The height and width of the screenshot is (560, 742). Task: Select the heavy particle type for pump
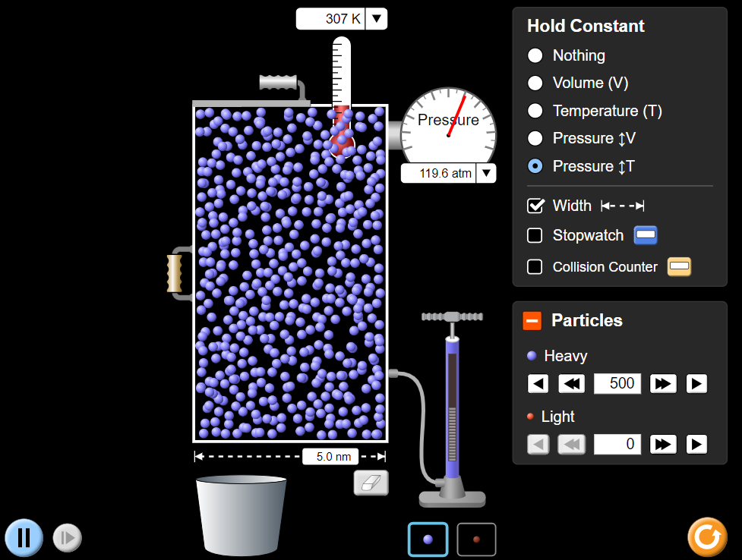pyautogui.click(x=428, y=540)
